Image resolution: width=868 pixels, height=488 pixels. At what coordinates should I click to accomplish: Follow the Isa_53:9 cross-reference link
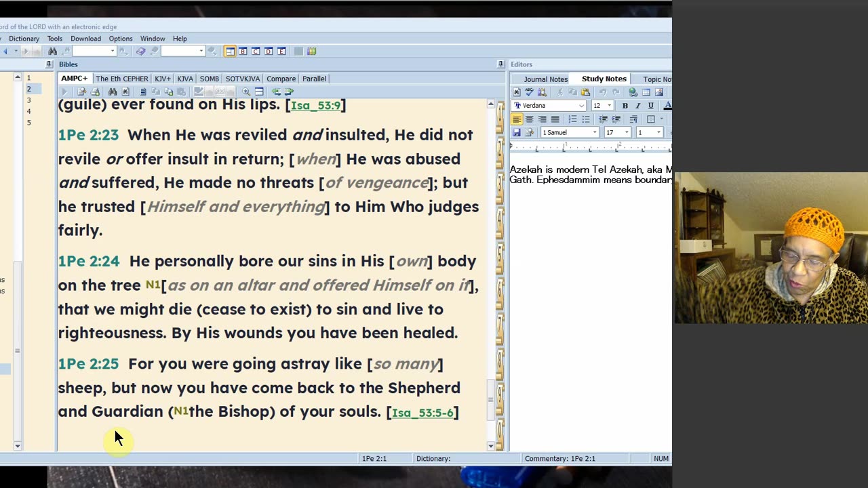(x=315, y=106)
